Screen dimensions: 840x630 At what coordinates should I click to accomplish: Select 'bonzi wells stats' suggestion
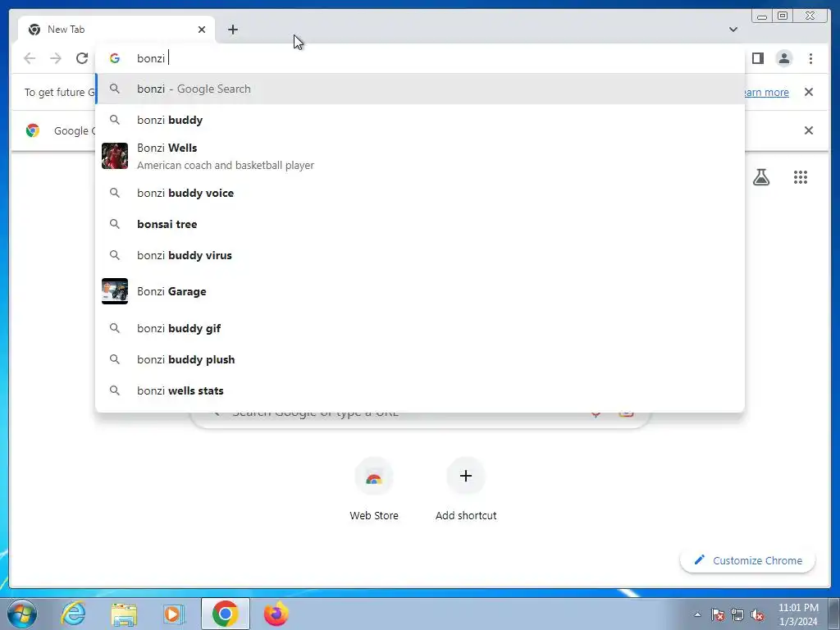click(420, 390)
